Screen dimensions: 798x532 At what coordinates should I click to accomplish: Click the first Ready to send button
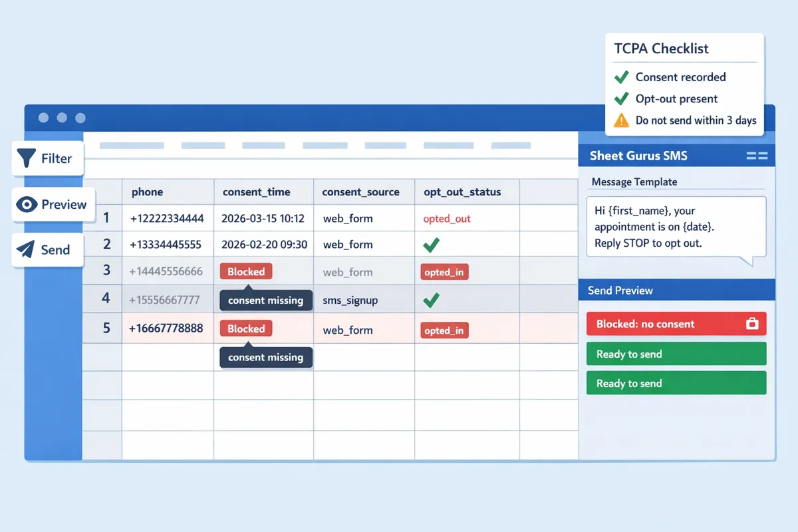(x=676, y=354)
